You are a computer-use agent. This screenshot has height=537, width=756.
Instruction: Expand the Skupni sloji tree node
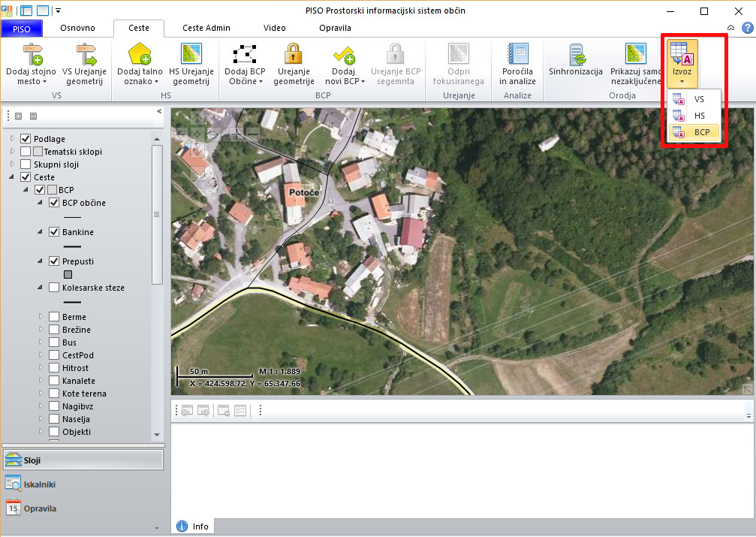coord(12,164)
